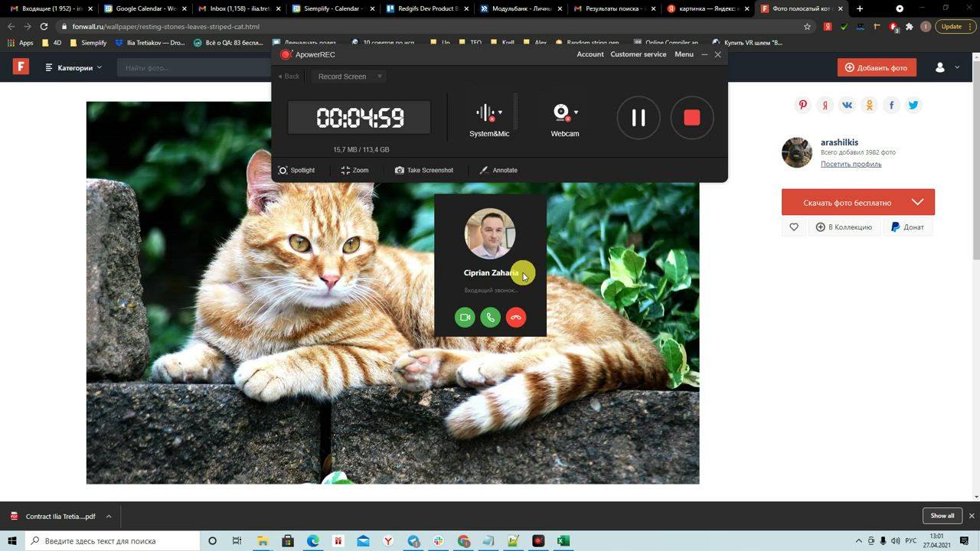The width and height of the screenshot is (980, 551).
Task: Open Task View on the taskbar
Action: pyautogui.click(x=237, y=541)
